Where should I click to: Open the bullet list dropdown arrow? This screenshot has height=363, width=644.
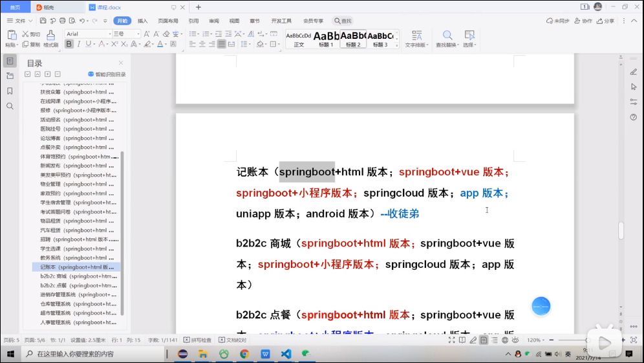point(199,34)
